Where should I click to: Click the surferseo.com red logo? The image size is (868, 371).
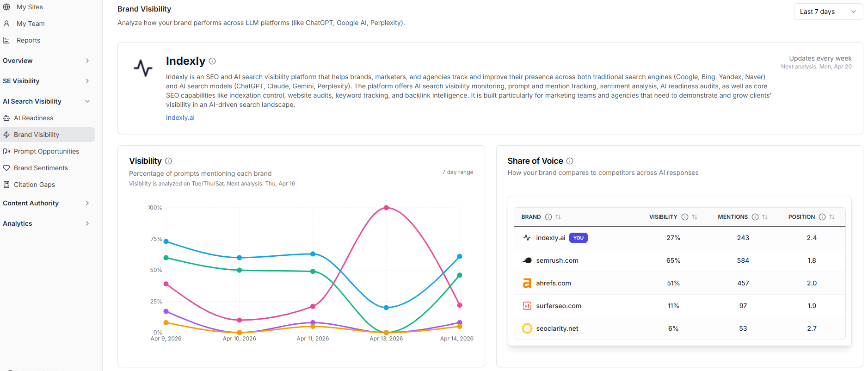pos(527,306)
